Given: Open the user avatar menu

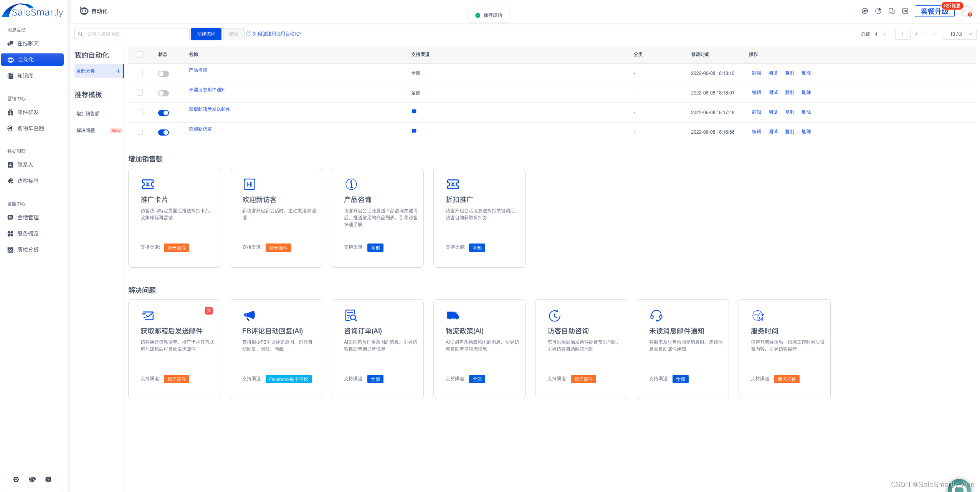Looking at the screenshot, I should (x=967, y=11).
